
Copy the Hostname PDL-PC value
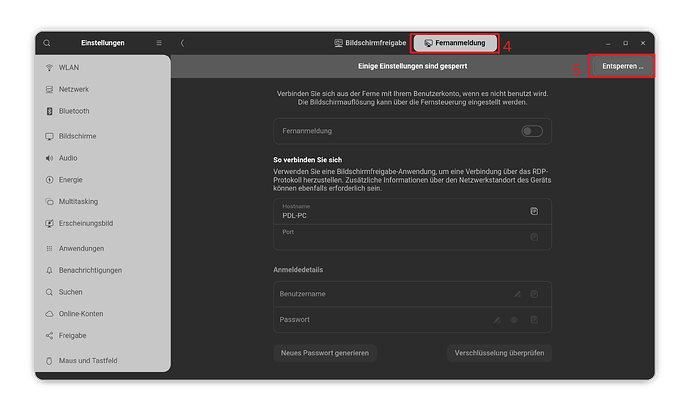click(x=534, y=211)
